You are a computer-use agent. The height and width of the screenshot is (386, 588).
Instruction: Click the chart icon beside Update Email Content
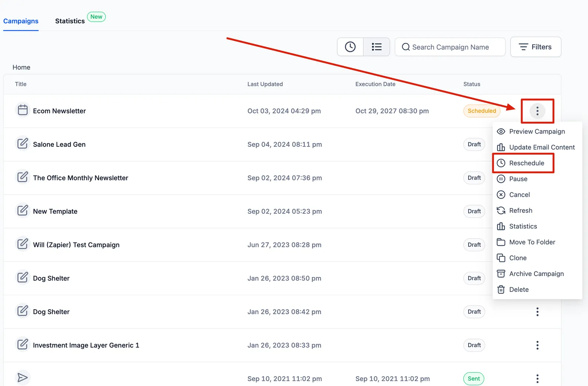[x=501, y=147]
